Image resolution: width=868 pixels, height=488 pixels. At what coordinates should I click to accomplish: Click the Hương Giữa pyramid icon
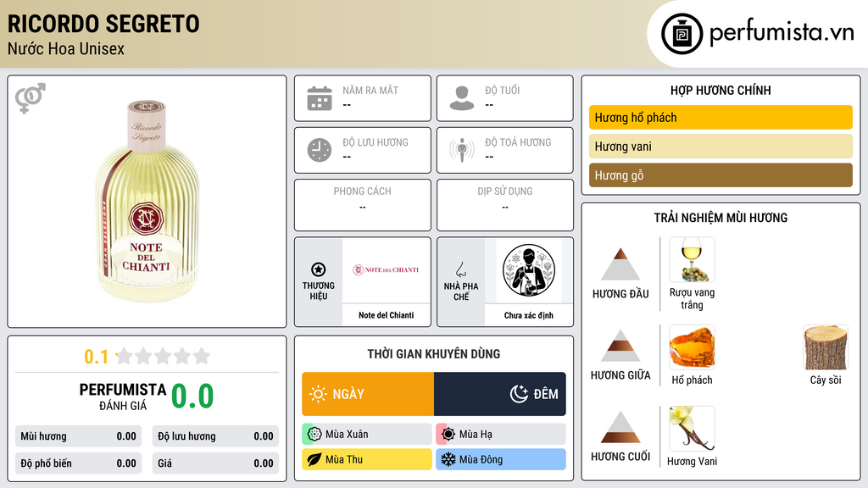[x=620, y=346]
